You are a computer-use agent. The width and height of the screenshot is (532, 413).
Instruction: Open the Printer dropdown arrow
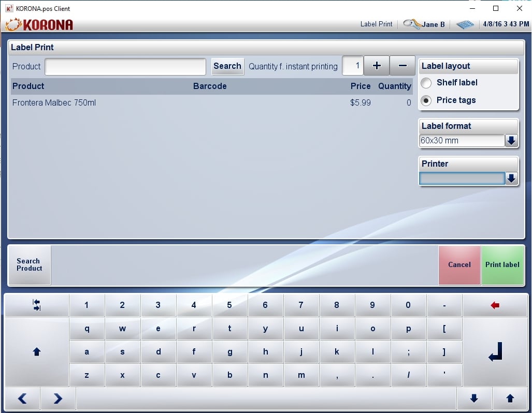pos(511,179)
